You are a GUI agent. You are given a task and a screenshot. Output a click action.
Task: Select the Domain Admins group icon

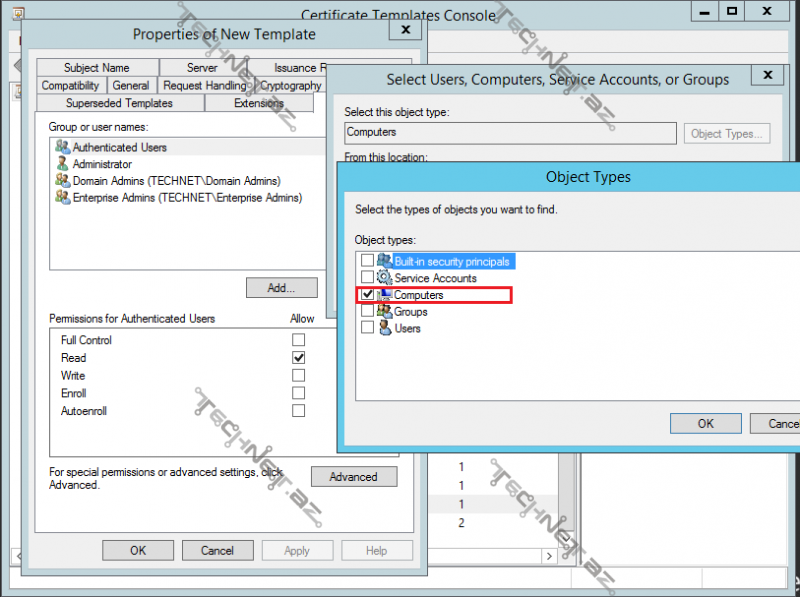click(63, 181)
